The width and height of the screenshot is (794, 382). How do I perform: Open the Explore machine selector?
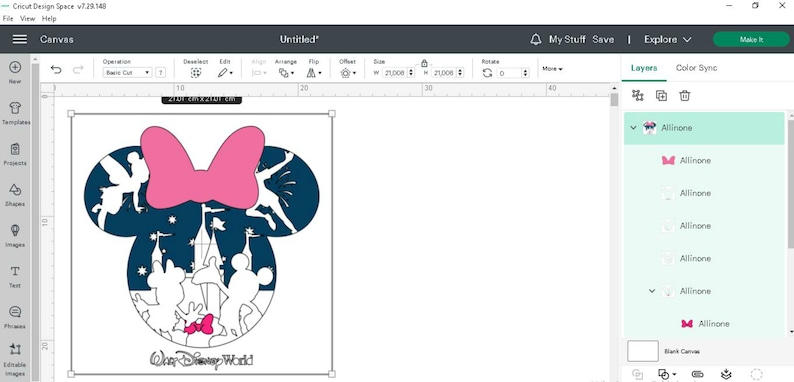click(667, 40)
